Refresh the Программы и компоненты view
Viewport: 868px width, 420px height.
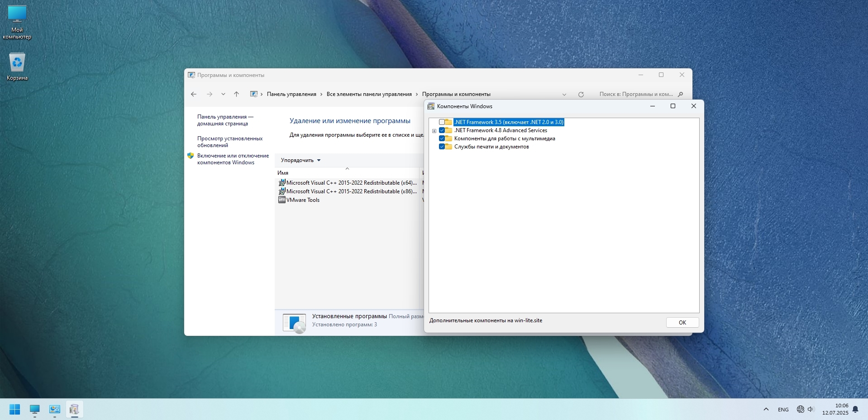(581, 94)
